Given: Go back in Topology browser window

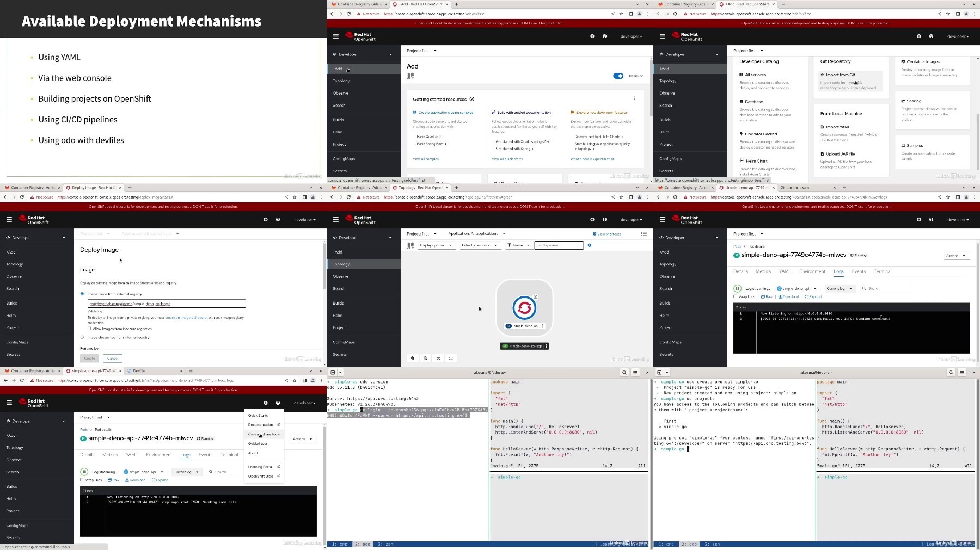Looking at the screenshot, I should coord(332,197).
